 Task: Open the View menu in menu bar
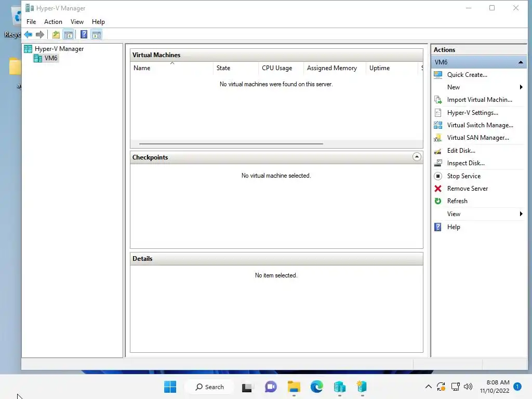[77, 22]
